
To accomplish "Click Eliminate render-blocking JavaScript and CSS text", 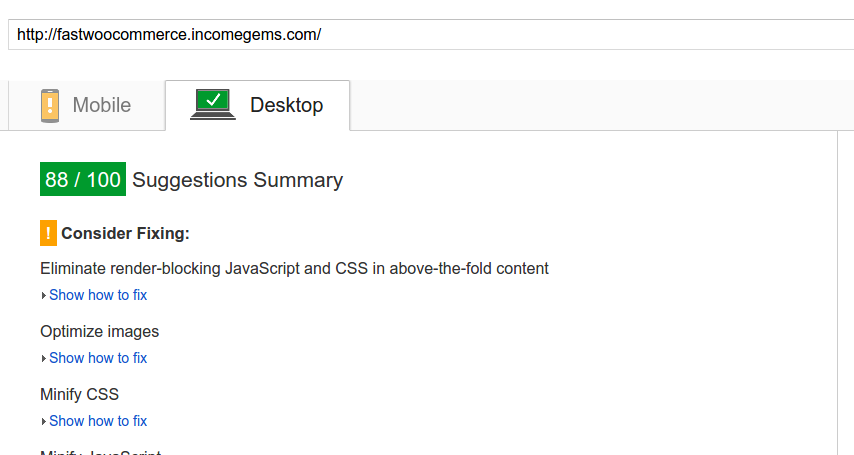I will click(294, 269).
